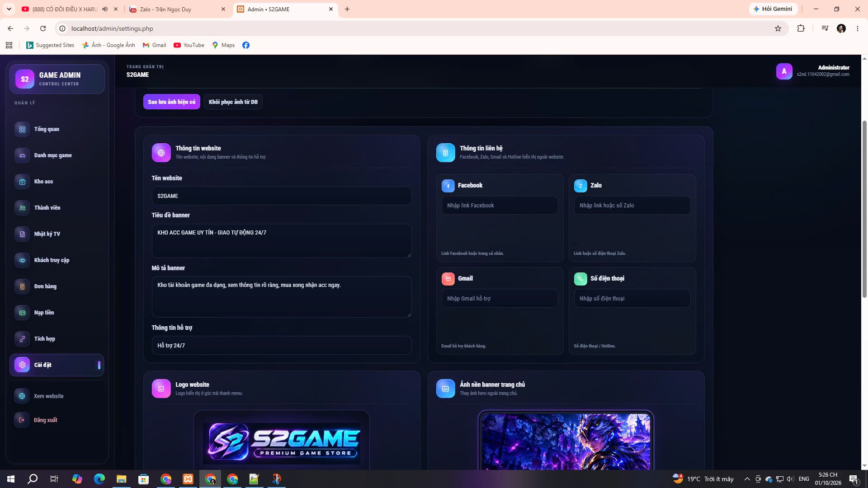Focus the Tên website input field
868x488 pixels.
282,196
